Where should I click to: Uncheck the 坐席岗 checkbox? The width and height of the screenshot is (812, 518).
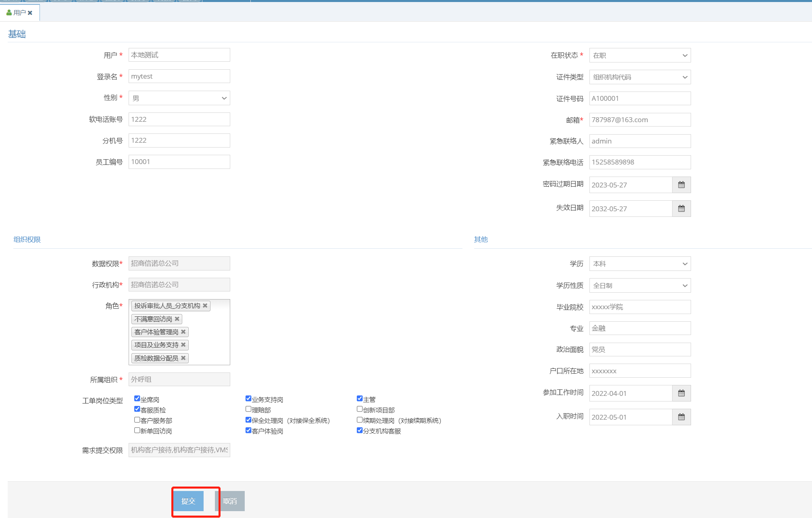pos(137,399)
